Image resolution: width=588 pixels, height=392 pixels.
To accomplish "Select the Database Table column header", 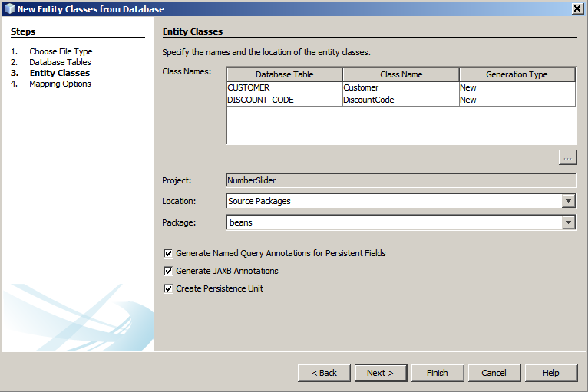I will click(x=284, y=74).
